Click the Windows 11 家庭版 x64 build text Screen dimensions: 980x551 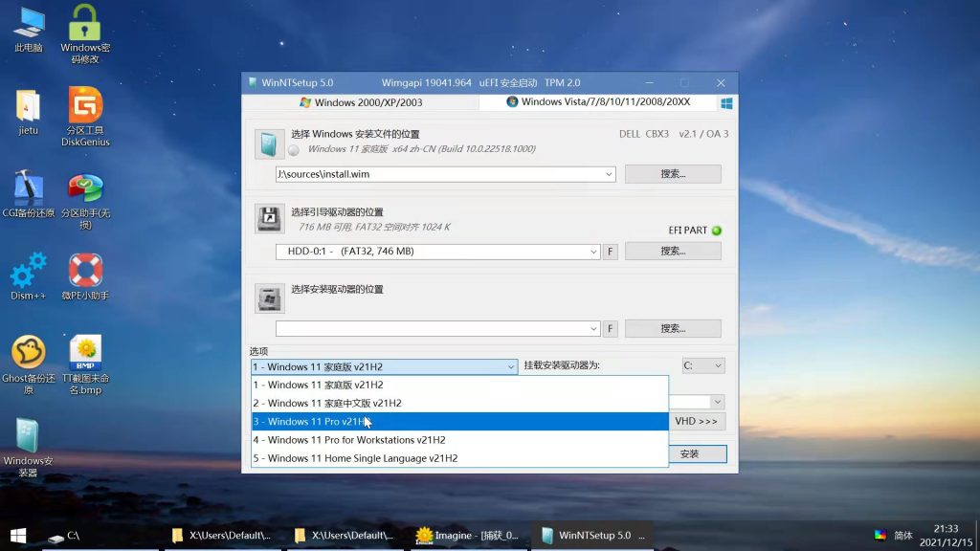tap(421, 149)
